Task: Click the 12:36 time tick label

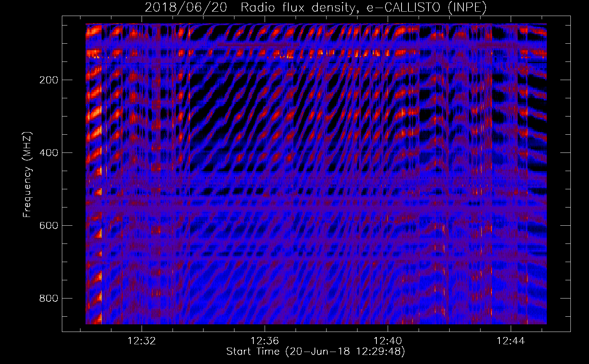Action: [265, 341]
